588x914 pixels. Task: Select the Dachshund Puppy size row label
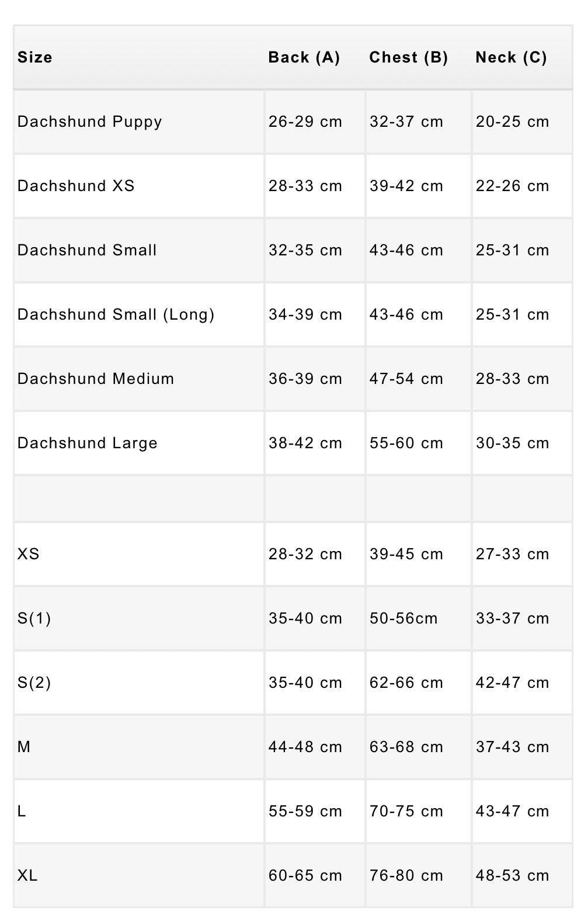[x=89, y=122]
